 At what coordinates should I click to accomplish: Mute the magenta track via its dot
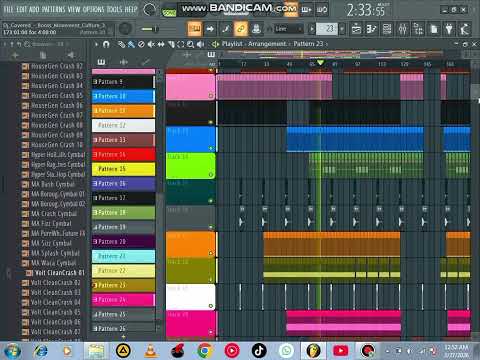(211, 332)
